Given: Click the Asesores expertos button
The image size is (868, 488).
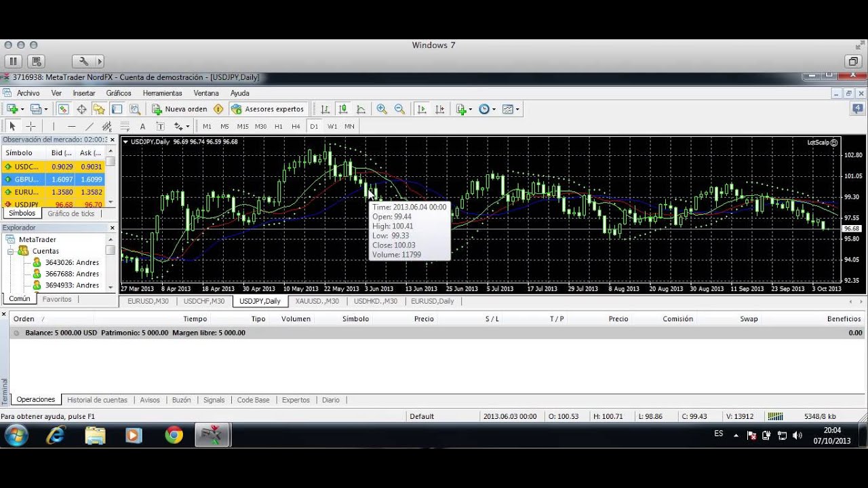Looking at the screenshot, I should 268,108.
